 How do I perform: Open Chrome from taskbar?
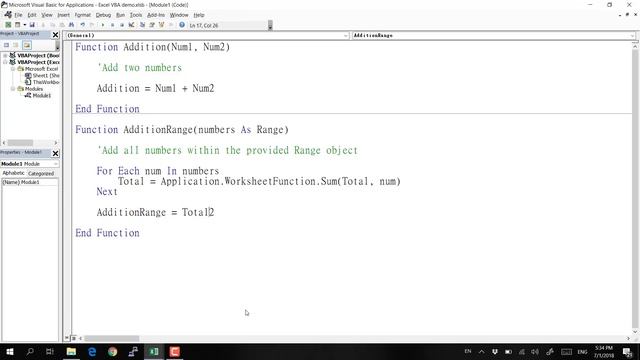coord(113,351)
